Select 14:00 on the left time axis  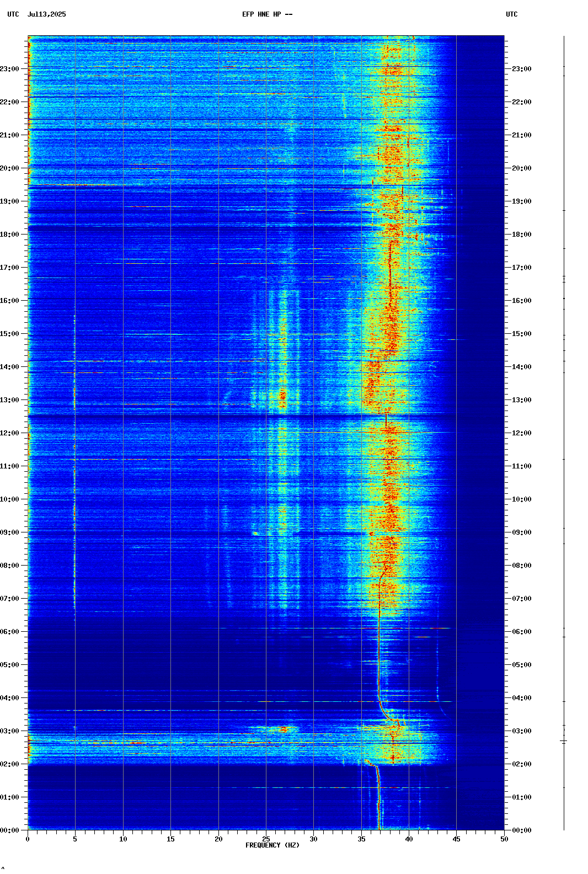point(10,367)
